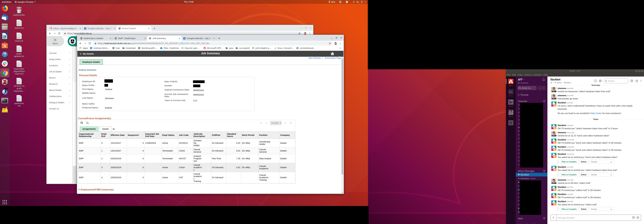The image size is (644, 224).
Task: Open the 1-5 of 5 rows dropdown
Action: coord(276,123)
